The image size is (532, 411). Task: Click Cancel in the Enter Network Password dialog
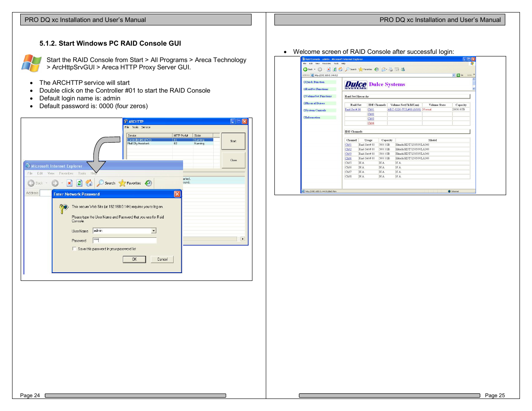coord(162,259)
